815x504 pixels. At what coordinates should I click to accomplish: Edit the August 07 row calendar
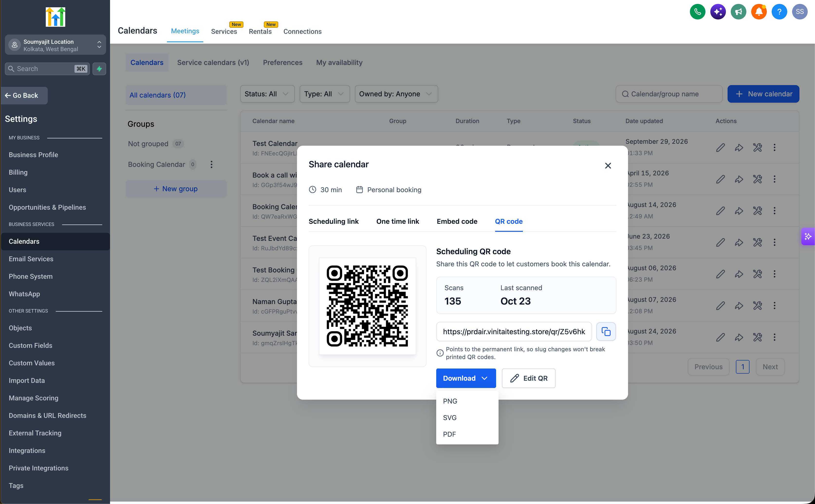coord(721,305)
